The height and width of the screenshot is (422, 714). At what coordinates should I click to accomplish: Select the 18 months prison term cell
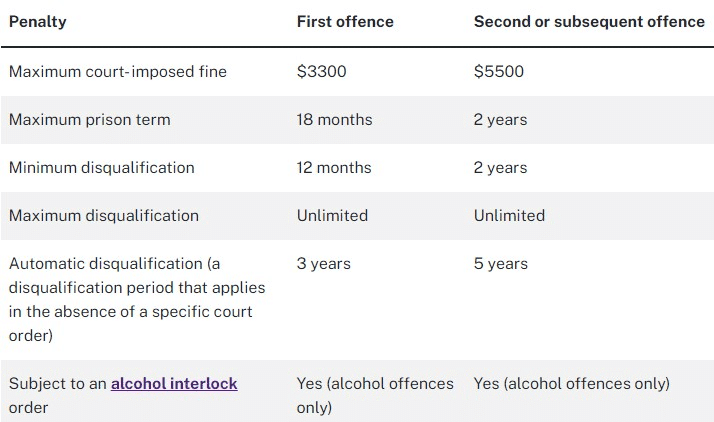(x=335, y=120)
